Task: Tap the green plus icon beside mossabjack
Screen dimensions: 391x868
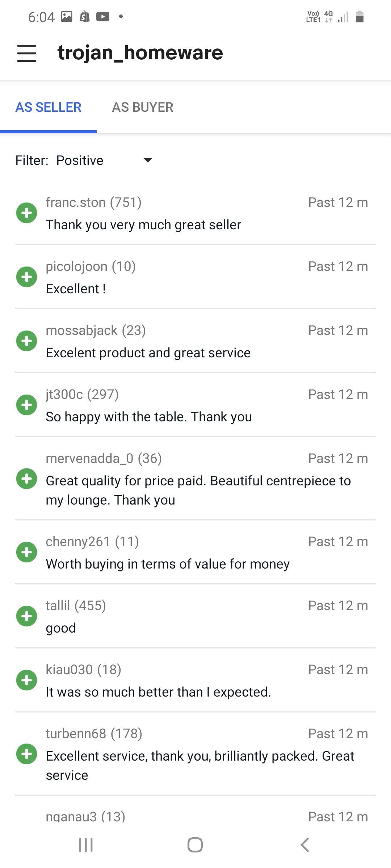Action: [x=26, y=341]
